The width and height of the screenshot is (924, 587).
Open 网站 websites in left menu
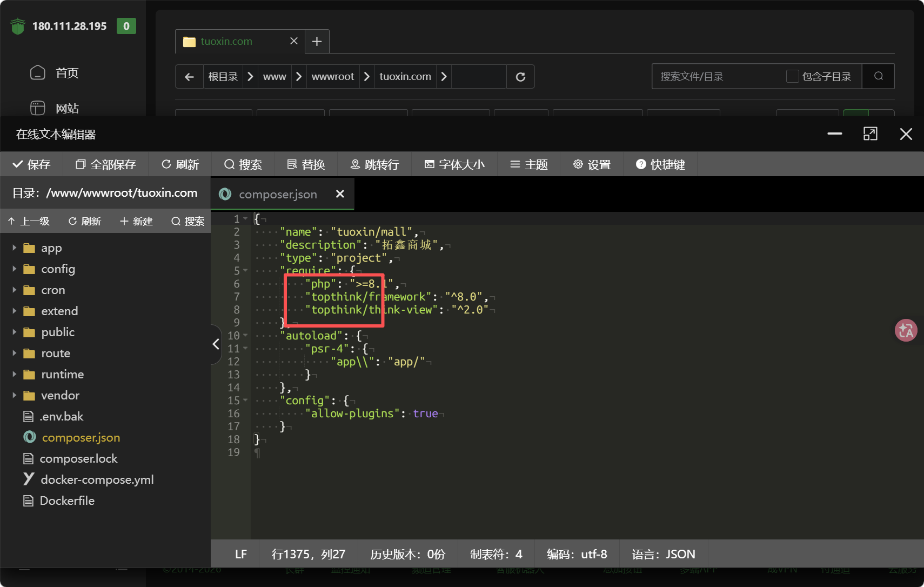point(55,108)
